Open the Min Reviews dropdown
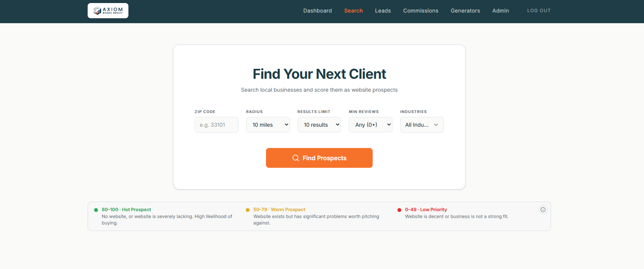 click(370, 125)
